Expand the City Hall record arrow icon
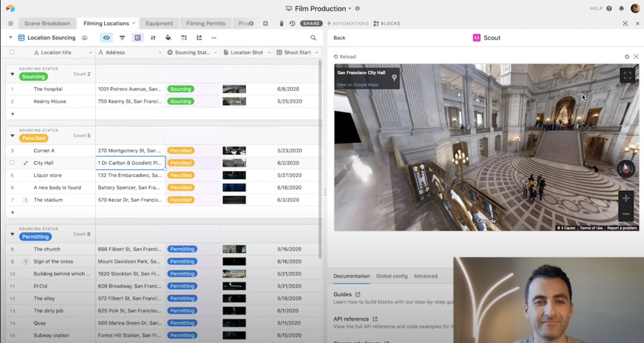Image resolution: width=644 pixels, height=343 pixels. (x=25, y=163)
